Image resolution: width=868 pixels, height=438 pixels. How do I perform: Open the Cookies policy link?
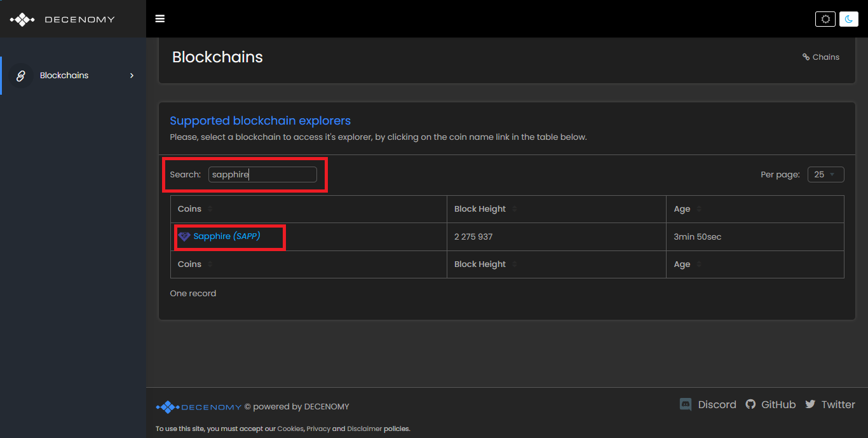point(290,429)
